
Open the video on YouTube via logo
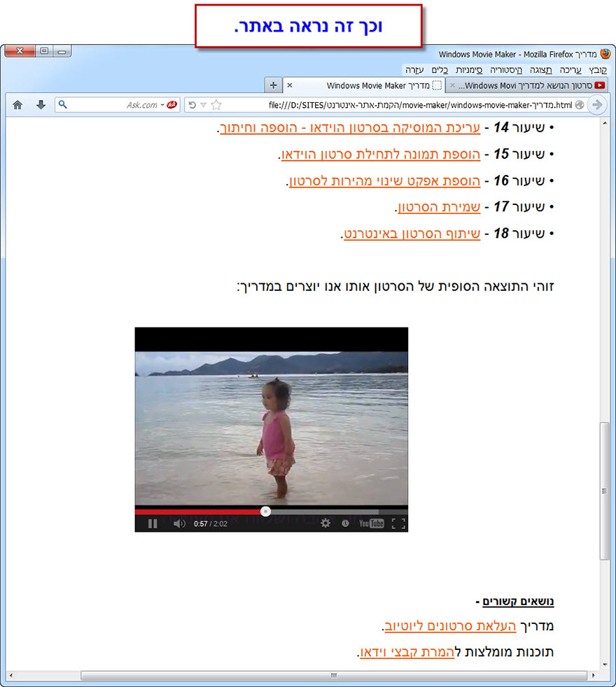[372, 523]
